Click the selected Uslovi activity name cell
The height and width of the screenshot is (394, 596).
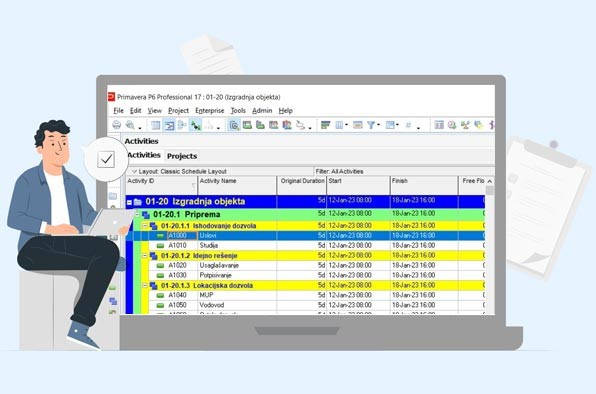pos(238,236)
